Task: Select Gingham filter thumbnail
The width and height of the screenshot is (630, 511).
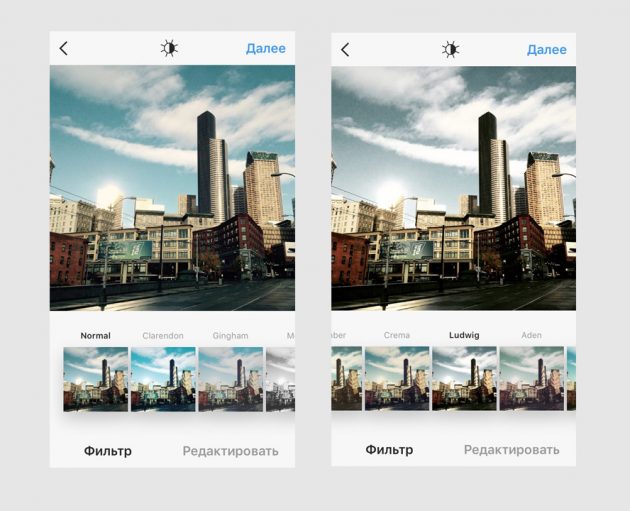Action: pyautogui.click(x=231, y=379)
